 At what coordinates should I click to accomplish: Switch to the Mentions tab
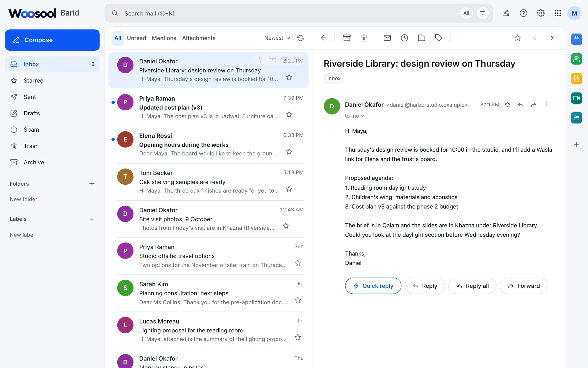[x=164, y=38]
